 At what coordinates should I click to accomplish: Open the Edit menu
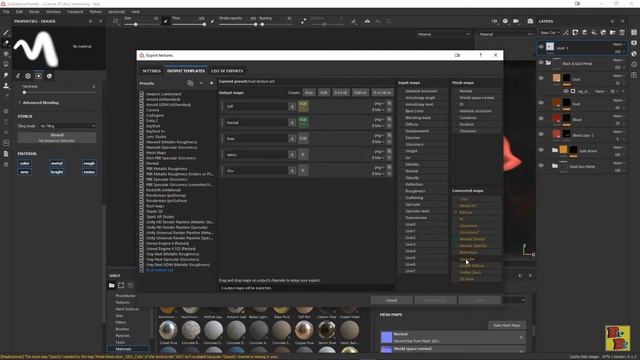[19, 12]
